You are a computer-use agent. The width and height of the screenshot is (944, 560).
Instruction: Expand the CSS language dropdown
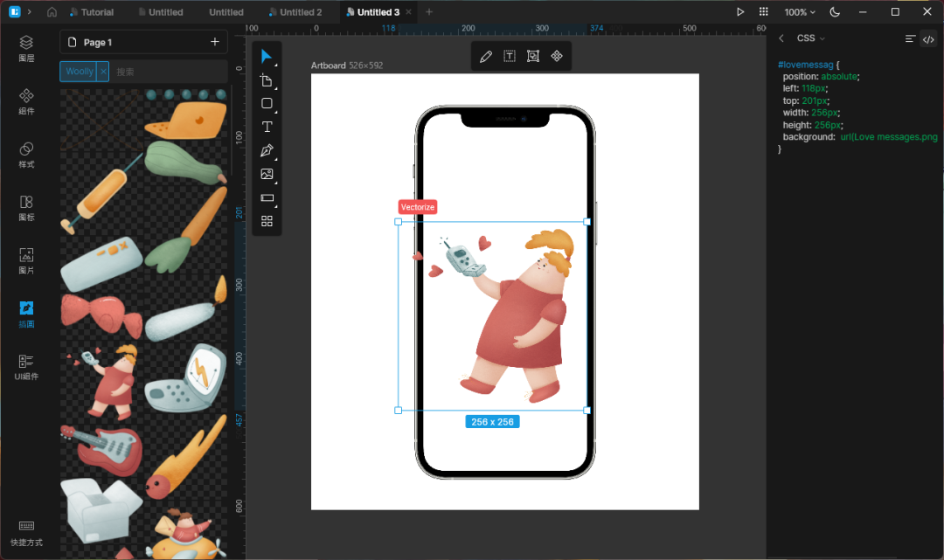[810, 38]
